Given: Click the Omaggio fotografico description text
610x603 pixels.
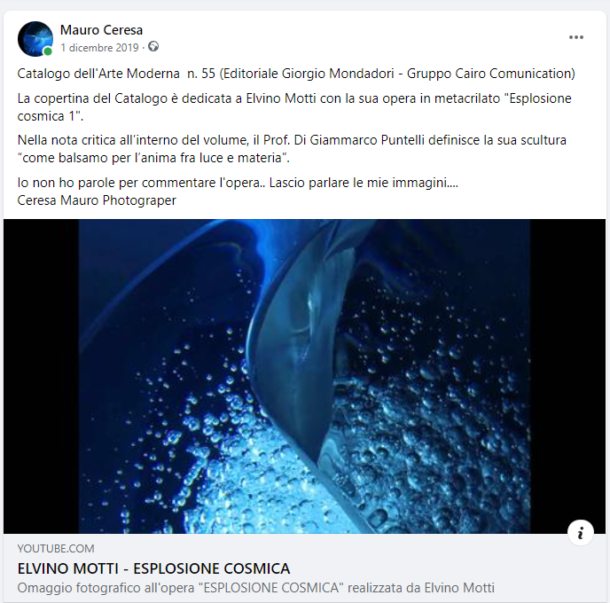Looking at the screenshot, I should click(x=256, y=587).
